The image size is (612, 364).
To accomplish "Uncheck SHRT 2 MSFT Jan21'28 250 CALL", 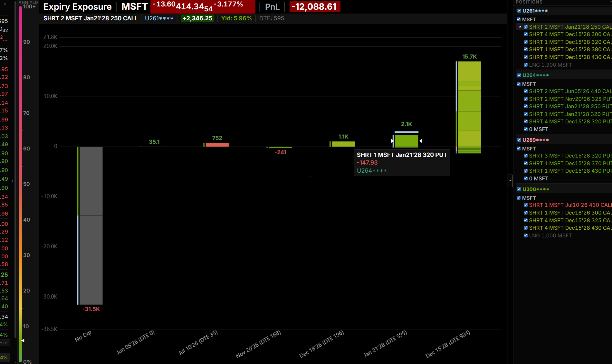I will (526, 27).
